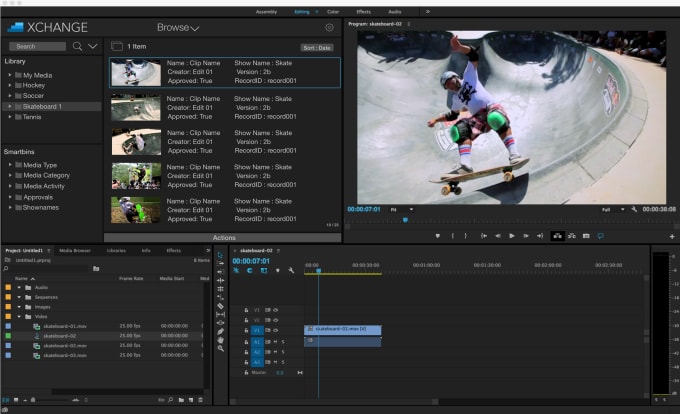The width and height of the screenshot is (680, 414).
Task: Open the button editor plus icon
Action: pyautogui.click(x=672, y=236)
